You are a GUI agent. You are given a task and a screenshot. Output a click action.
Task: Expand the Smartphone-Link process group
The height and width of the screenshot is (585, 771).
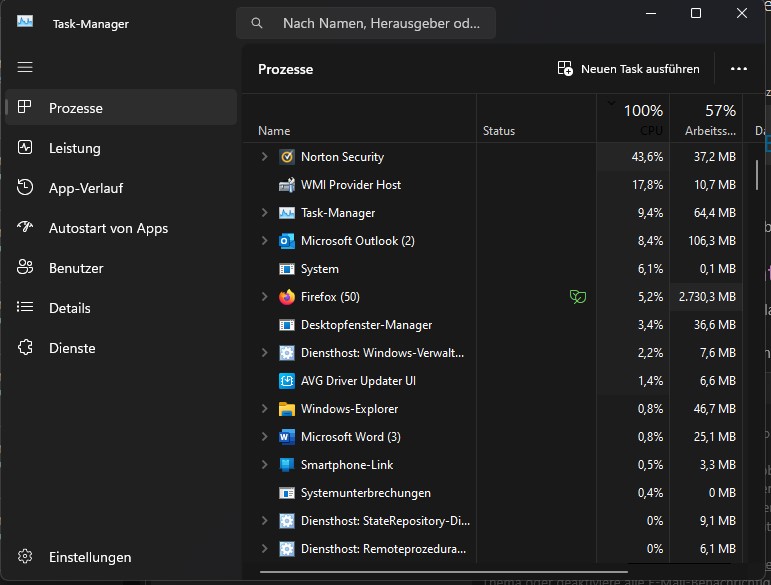pyautogui.click(x=264, y=465)
